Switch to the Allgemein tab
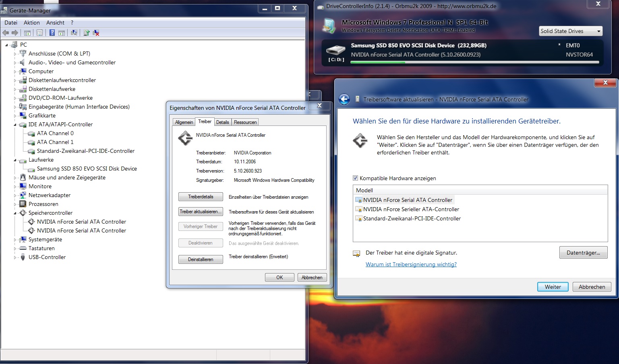 tap(184, 122)
